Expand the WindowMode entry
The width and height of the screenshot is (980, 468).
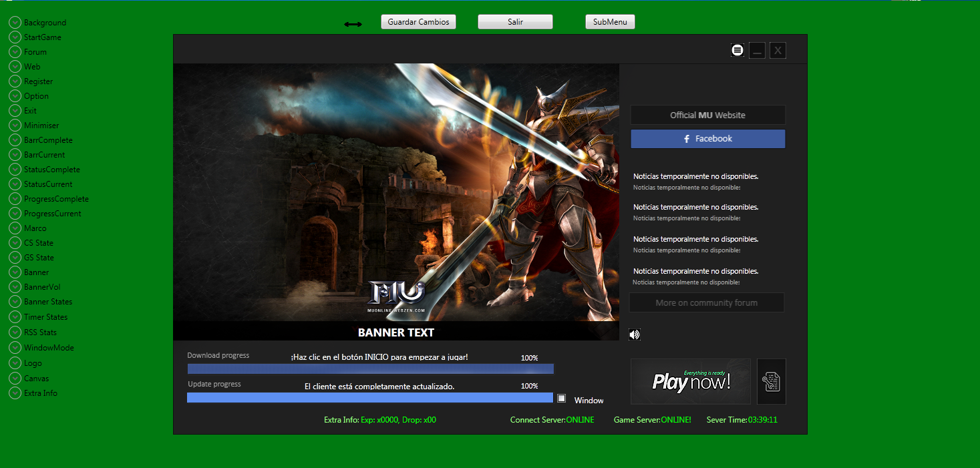(x=15, y=347)
